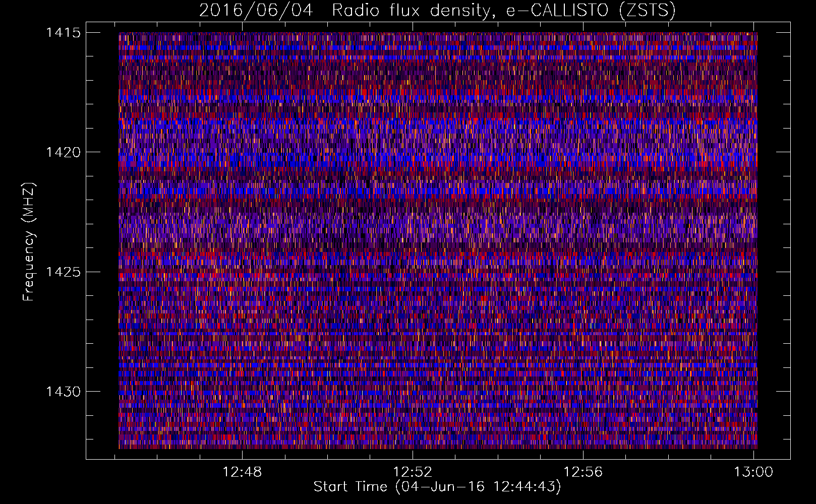
Task: Click the 13:00 time tick label
Action: [x=753, y=472]
